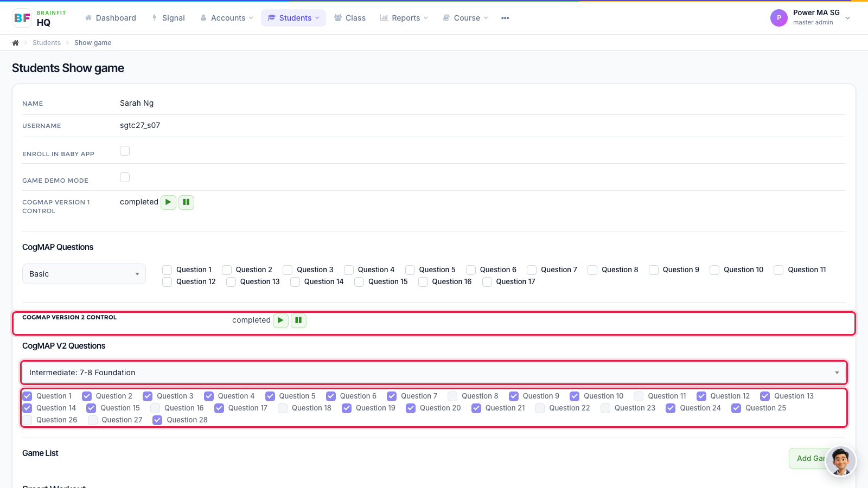Viewport: 868px width, 488px height.
Task: Check CogMAP V2 Question 22
Action: (540, 408)
